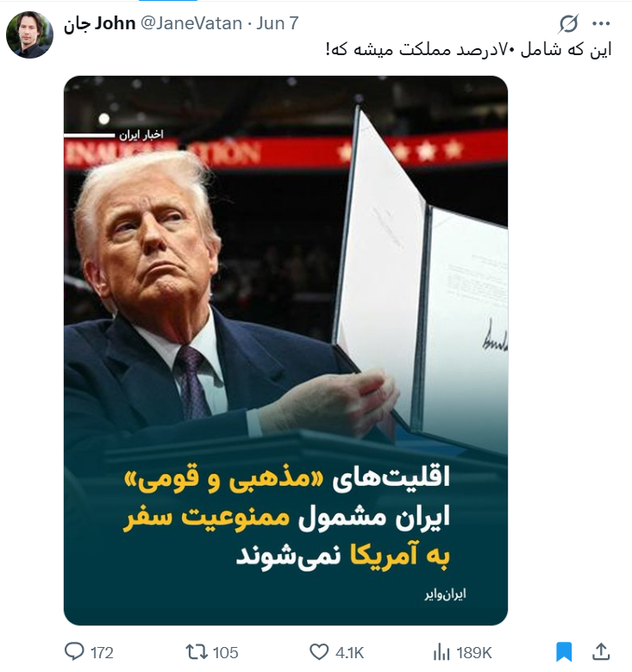The height and width of the screenshot is (672, 632).
Task: Click the ایران‌وایر credit in image
Action: pos(445,594)
